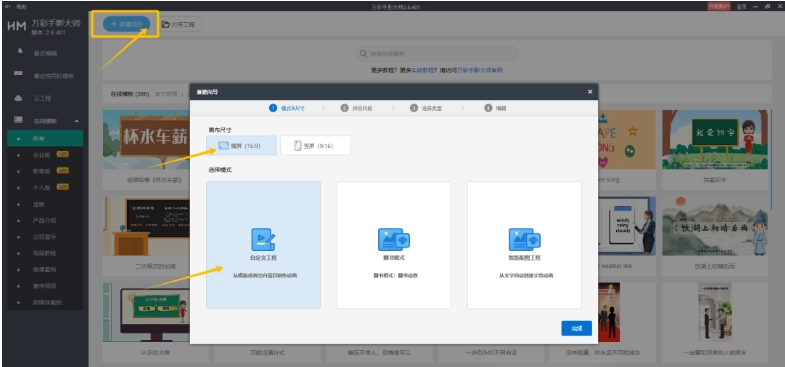
Task: Close the new project wizard dialog
Action: coord(590,92)
